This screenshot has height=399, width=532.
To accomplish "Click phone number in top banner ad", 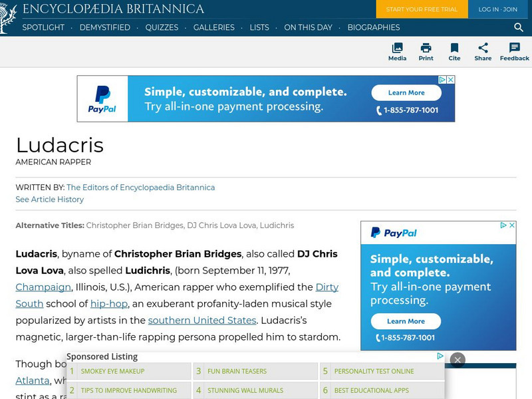I will pyautogui.click(x=408, y=110).
